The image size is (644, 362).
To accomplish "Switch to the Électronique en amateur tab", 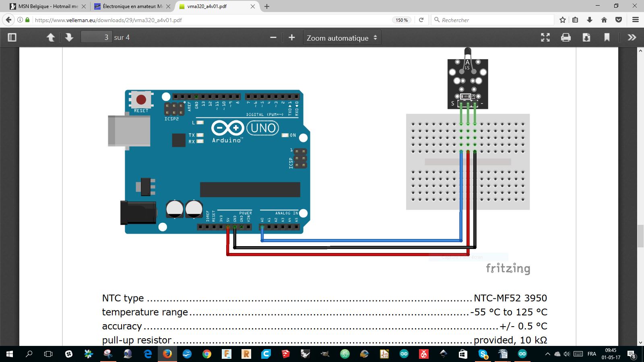I will (132, 6).
